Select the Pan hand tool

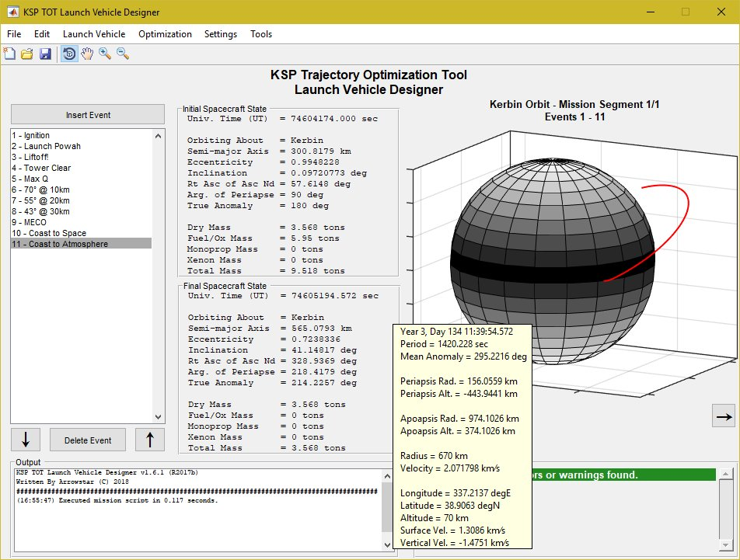[x=87, y=54]
